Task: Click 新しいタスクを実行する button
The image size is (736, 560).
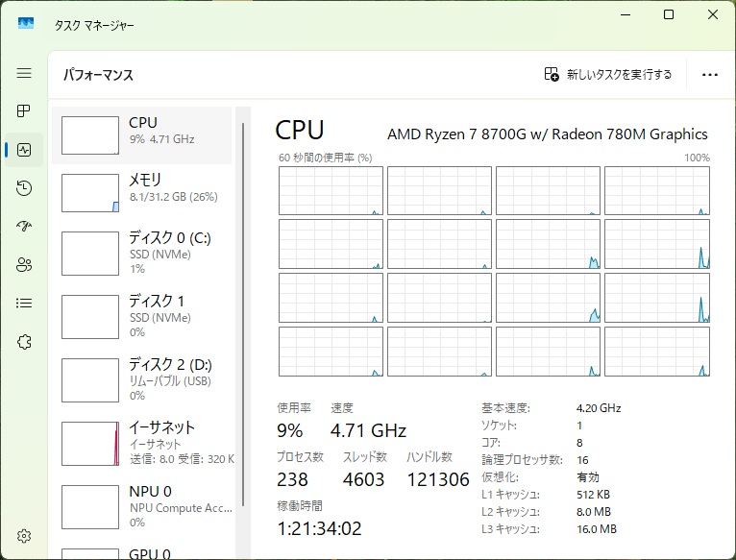Action: (608, 74)
